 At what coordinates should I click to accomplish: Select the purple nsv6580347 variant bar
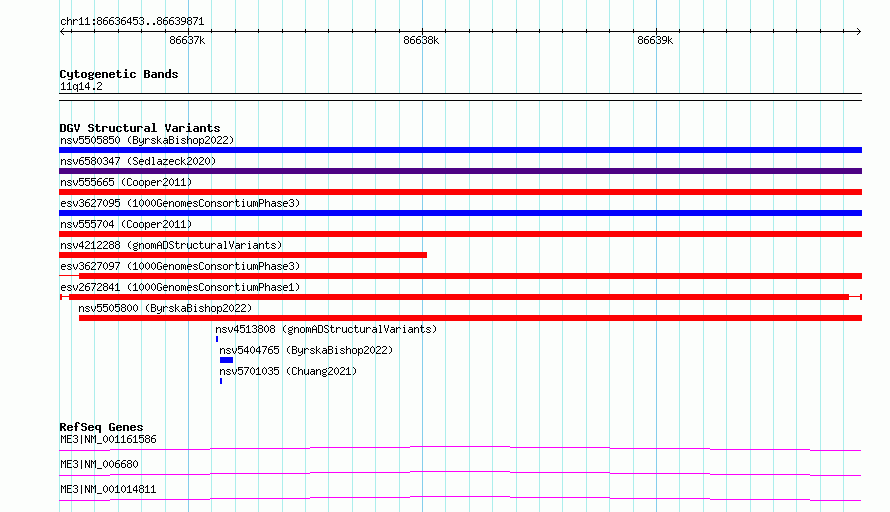460,171
